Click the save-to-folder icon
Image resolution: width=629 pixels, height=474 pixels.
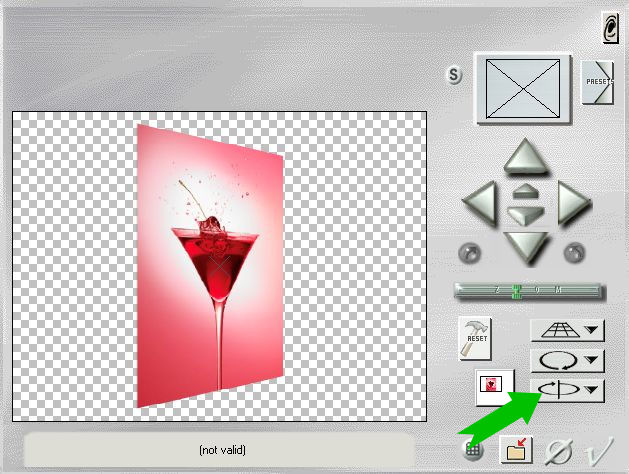[518, 449]
